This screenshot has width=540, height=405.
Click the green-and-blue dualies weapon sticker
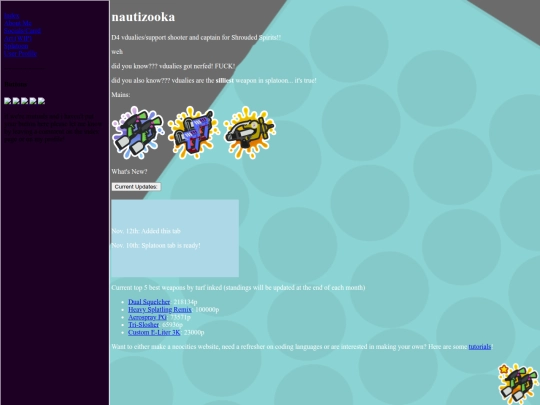(x=138, y=133)
